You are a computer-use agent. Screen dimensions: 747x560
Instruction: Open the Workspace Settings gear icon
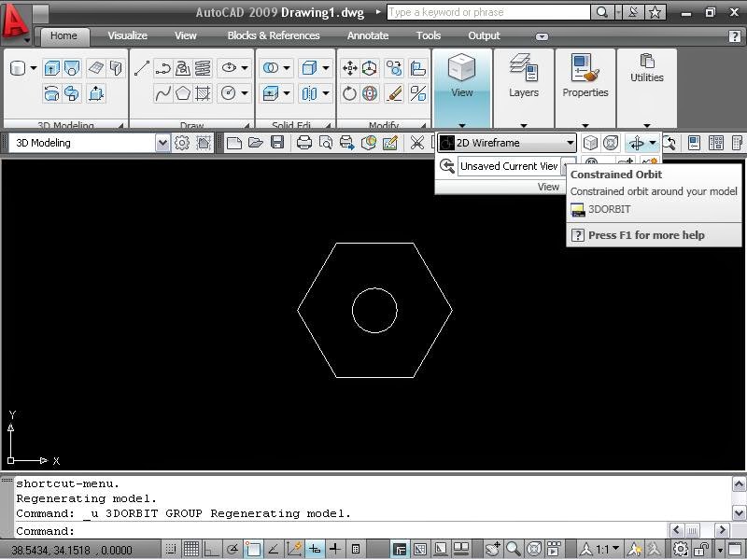[x=181, y=143]
